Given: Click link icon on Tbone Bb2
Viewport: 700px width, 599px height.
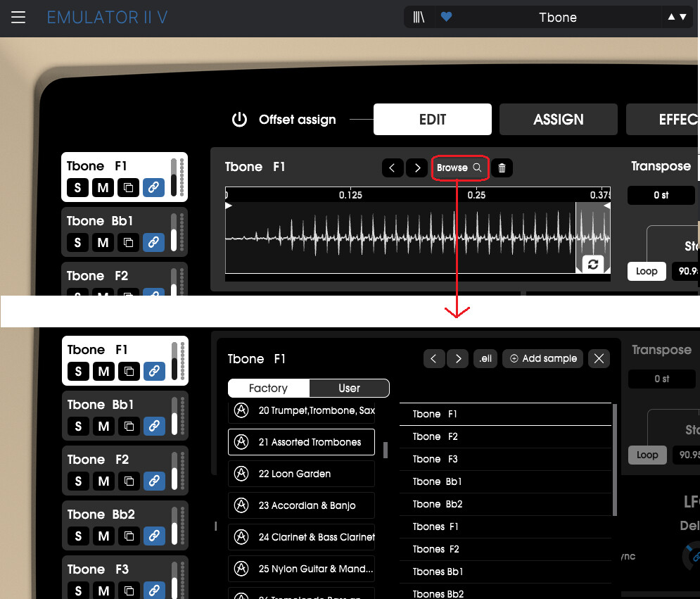Looking at the screenshot, I should [153, 536].
